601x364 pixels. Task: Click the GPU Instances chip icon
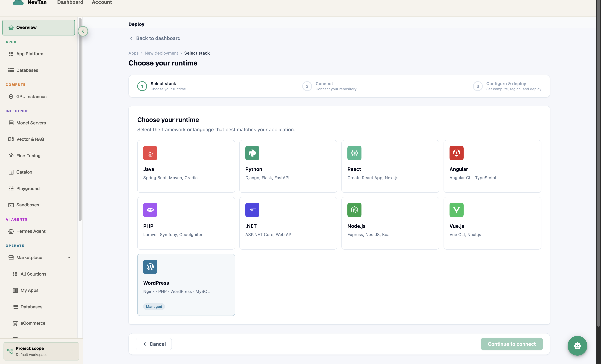[x=11, y=97]
